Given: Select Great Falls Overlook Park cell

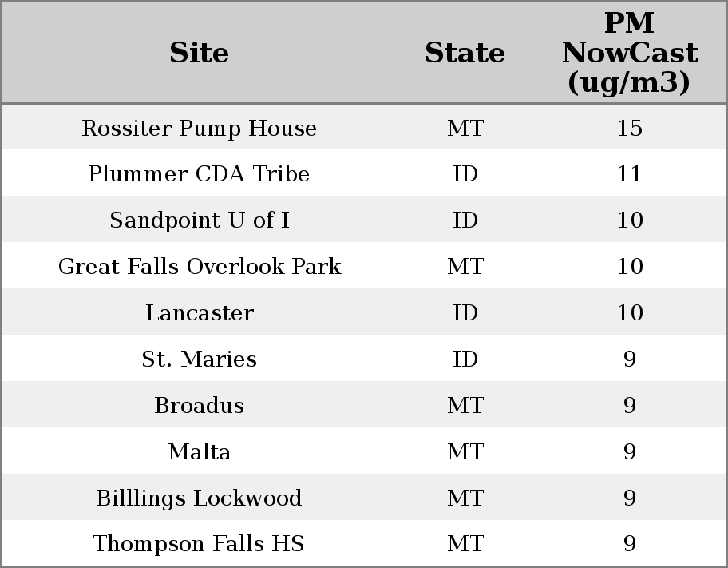Looking at the screenshot, I should click(199, 267).
